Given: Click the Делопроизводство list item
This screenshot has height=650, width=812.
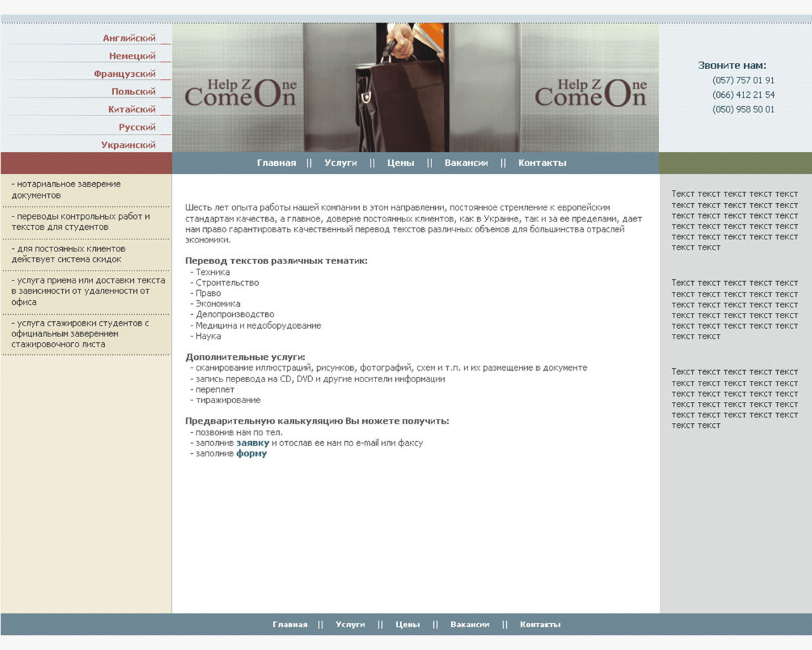Looking at the screenshot, I should pos(232,315).
